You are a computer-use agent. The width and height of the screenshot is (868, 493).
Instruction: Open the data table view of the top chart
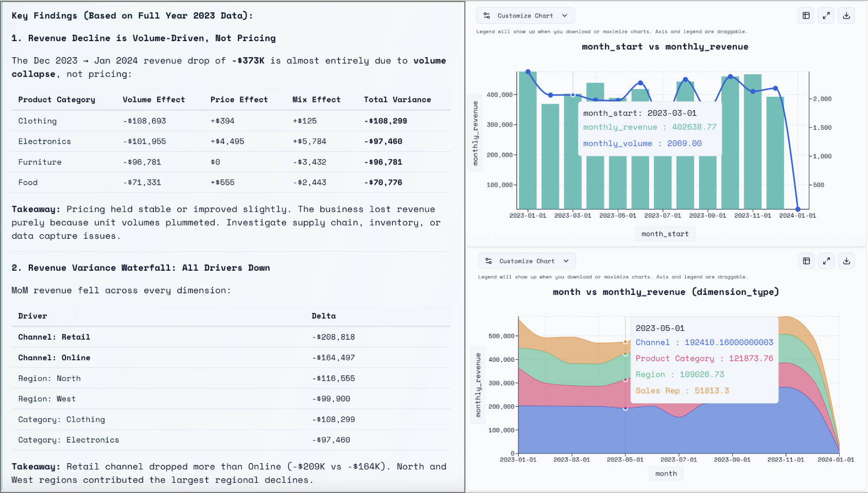[x=806, y=15]
